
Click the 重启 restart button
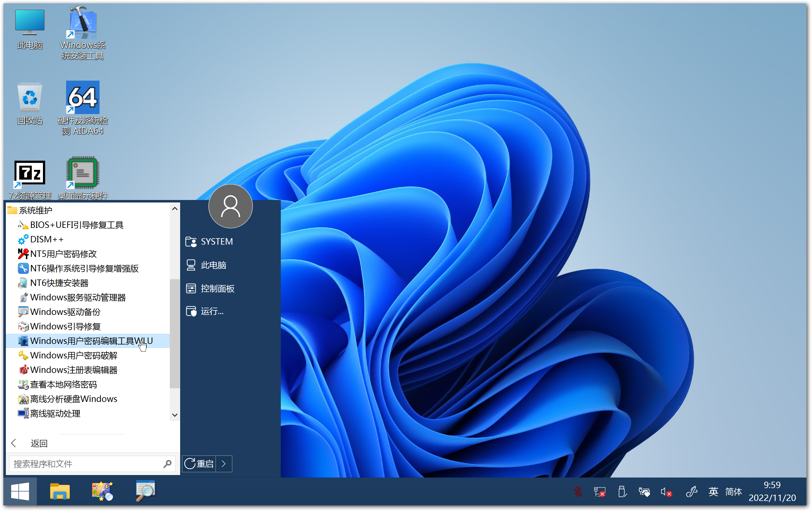click(199, 463)
